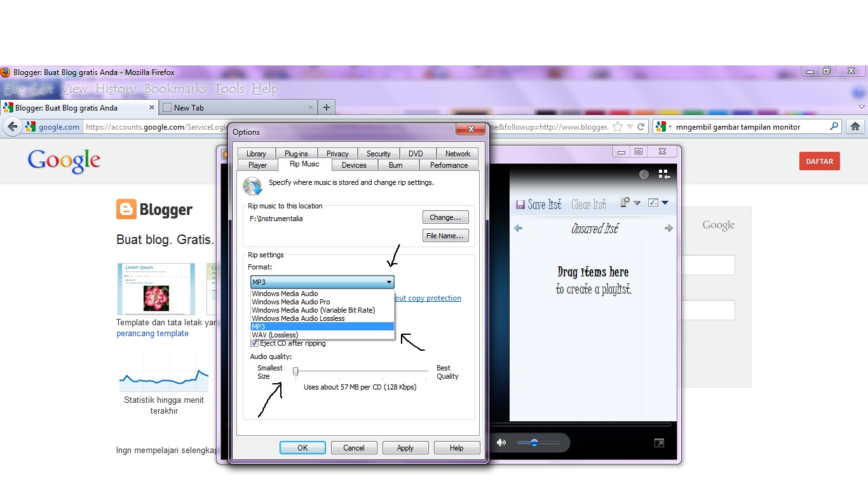Screen dimensions: 868x488
Task: Switch to the Devices tab
Action: click(x=354, y=165)
